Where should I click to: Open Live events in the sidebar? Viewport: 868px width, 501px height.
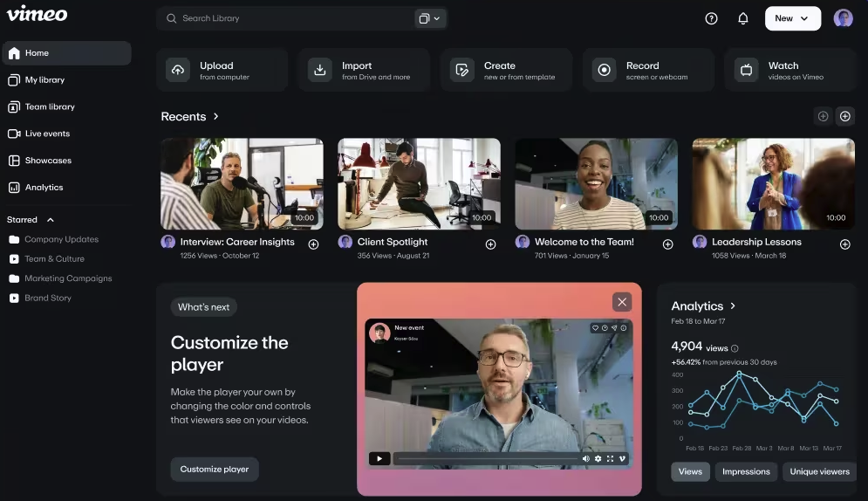[x=47, y=134]
